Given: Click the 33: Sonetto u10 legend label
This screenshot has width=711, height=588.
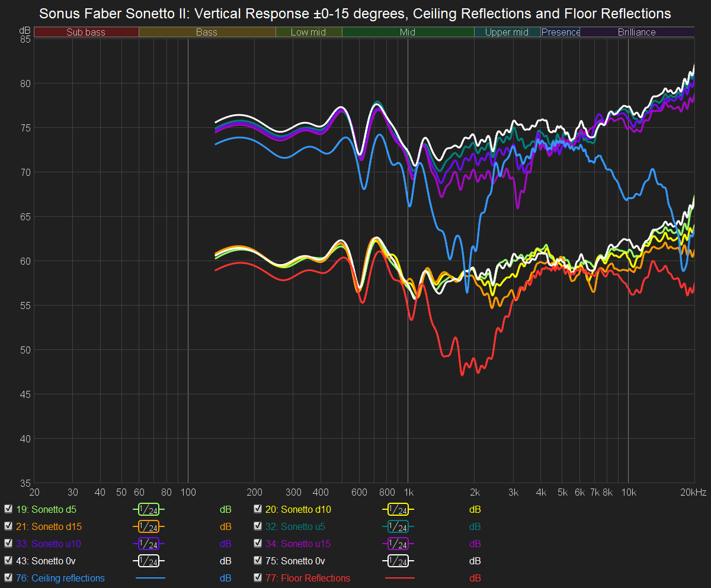Looking at the screenshot, I should 49,544.
